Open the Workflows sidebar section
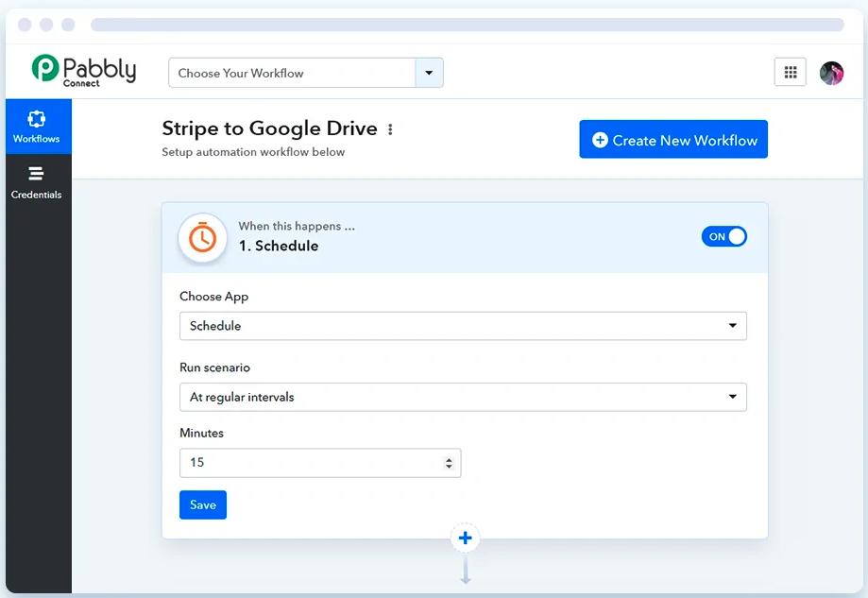 pyautogui.click(x=37, y=127)
